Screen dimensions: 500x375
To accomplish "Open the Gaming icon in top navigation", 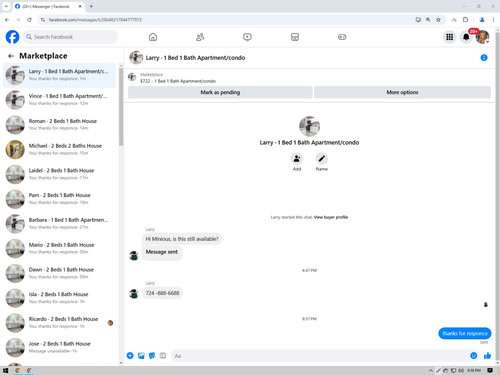I will tap(342, 37).
